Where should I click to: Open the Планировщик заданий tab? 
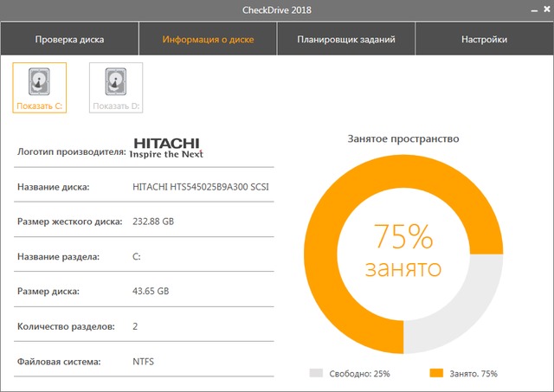click(x=346, y=40)
